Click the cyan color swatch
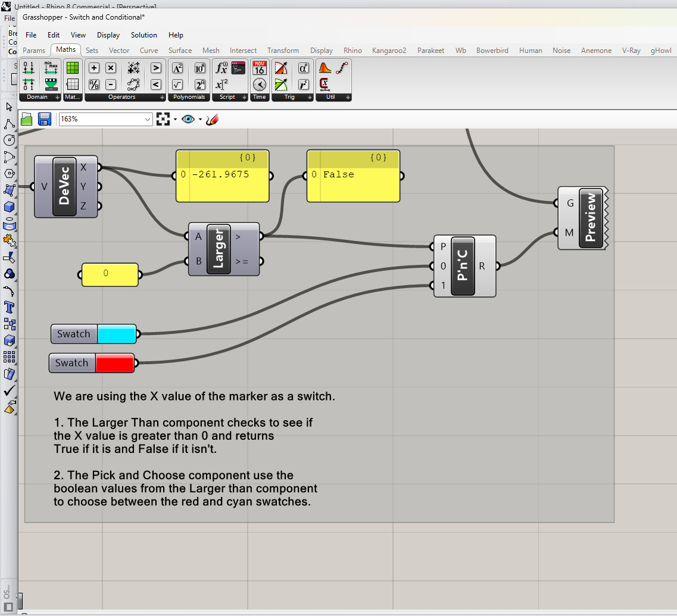Image resolution: width=677 pixels, height=616 pixels. [116, 334]
